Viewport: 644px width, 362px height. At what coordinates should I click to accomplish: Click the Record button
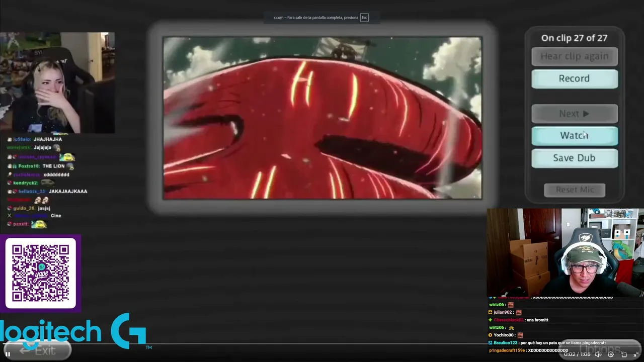(575, 78)
